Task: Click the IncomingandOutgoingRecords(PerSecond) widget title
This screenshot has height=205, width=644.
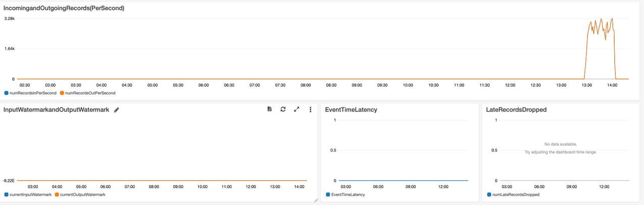Action: point(64,8)
